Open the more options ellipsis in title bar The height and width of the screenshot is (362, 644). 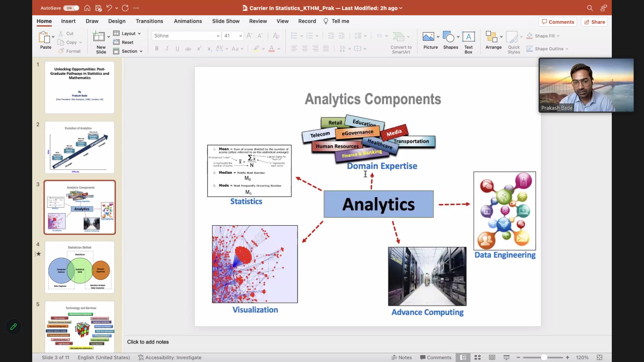tap(136, 8)
